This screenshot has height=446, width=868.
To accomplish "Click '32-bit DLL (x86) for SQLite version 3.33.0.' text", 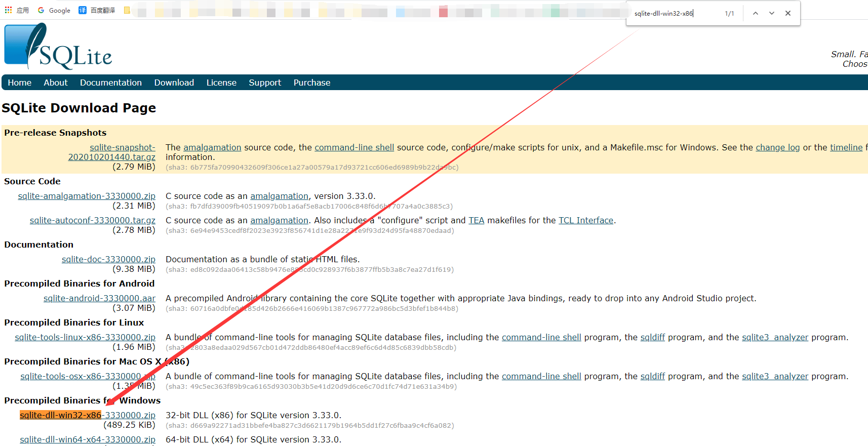I will [254, 415].
